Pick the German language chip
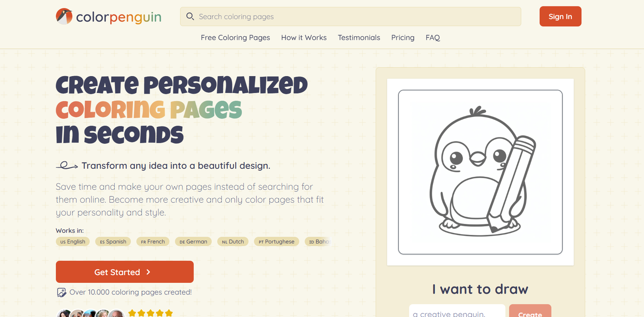This screenshot has width=644, height=317. [x=193, y=242]
